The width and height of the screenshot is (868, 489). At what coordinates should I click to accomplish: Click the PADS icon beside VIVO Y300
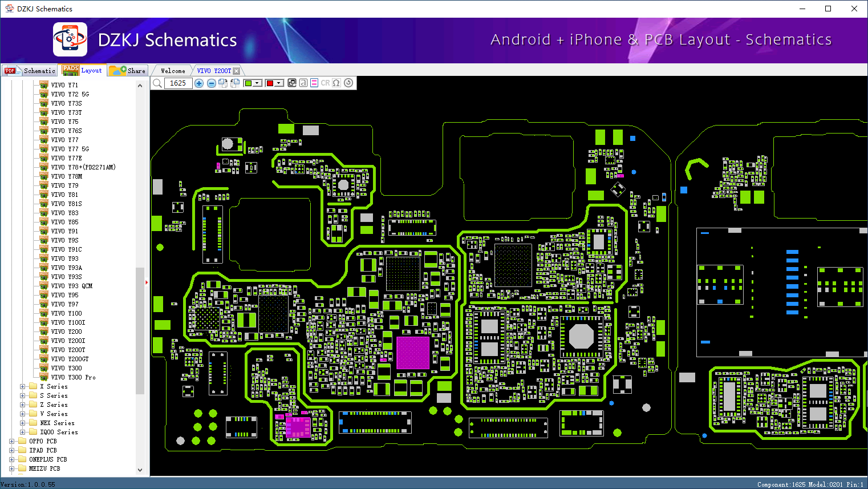click(x=44, y=368)
